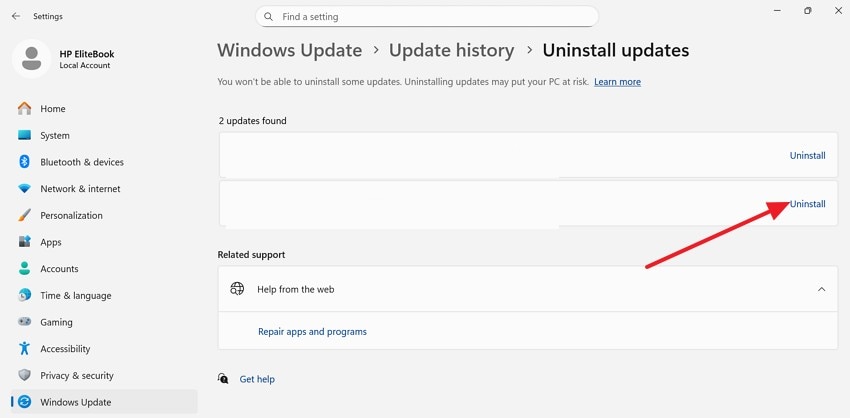
Task: Click the Get help chat icon
Action: [x=223, y=378]
